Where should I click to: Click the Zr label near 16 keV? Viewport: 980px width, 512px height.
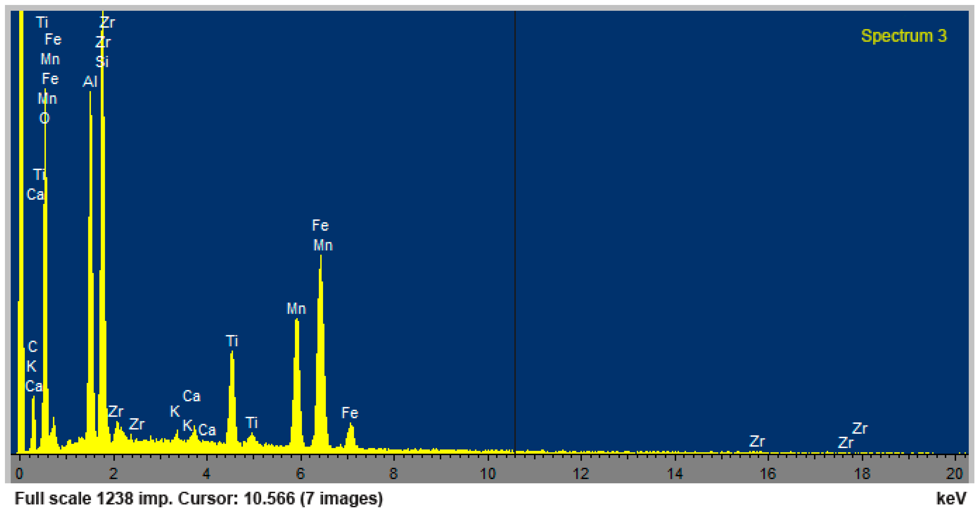(x=757, y=441)
